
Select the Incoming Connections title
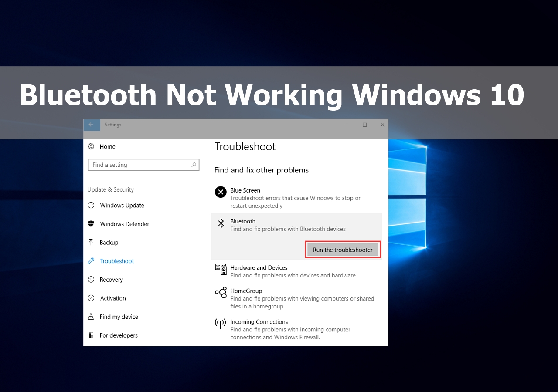259,322
